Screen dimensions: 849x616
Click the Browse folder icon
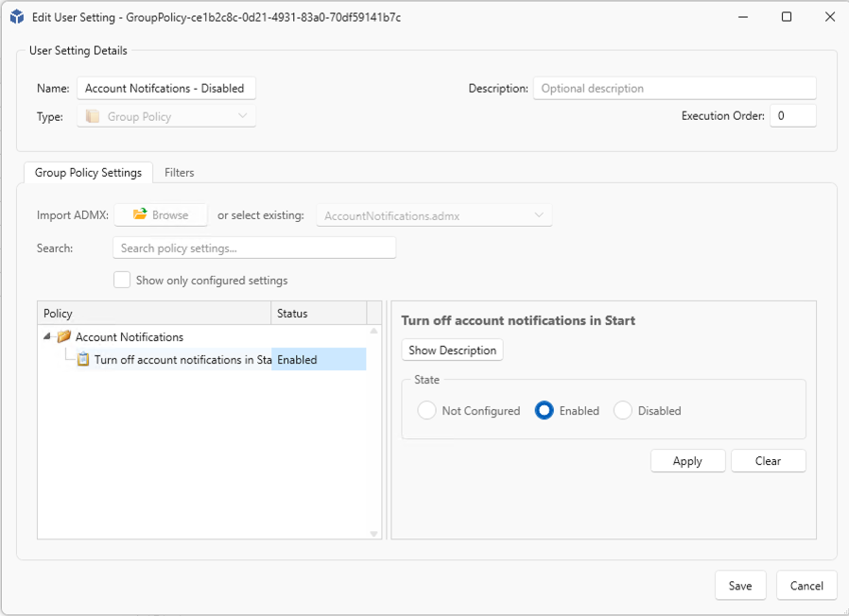click(x=140, y=215)
